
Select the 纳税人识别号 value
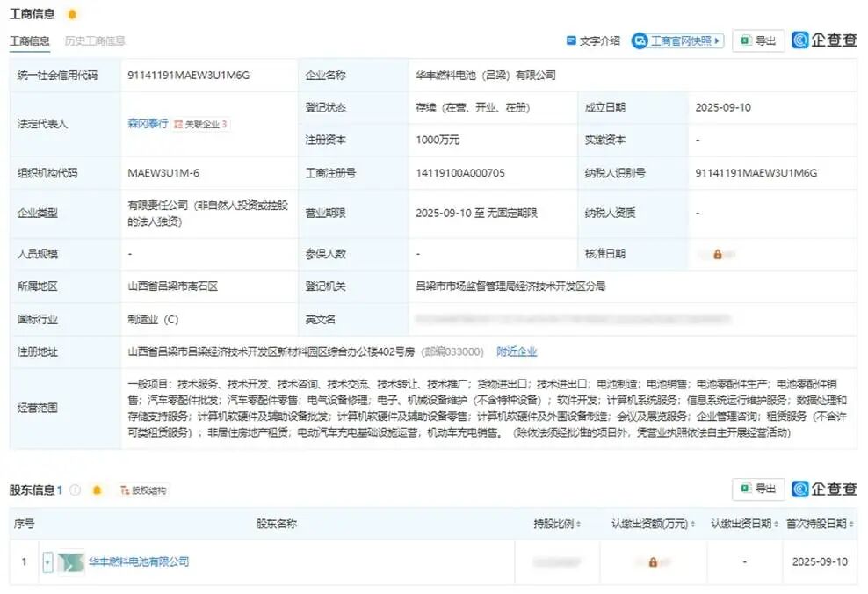(756, 173)
